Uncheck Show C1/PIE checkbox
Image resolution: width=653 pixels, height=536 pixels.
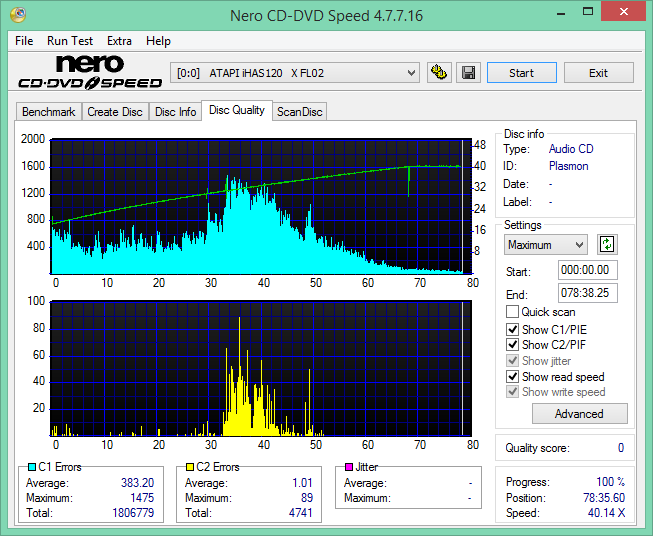pyautogui.click(x=512, y=329)
